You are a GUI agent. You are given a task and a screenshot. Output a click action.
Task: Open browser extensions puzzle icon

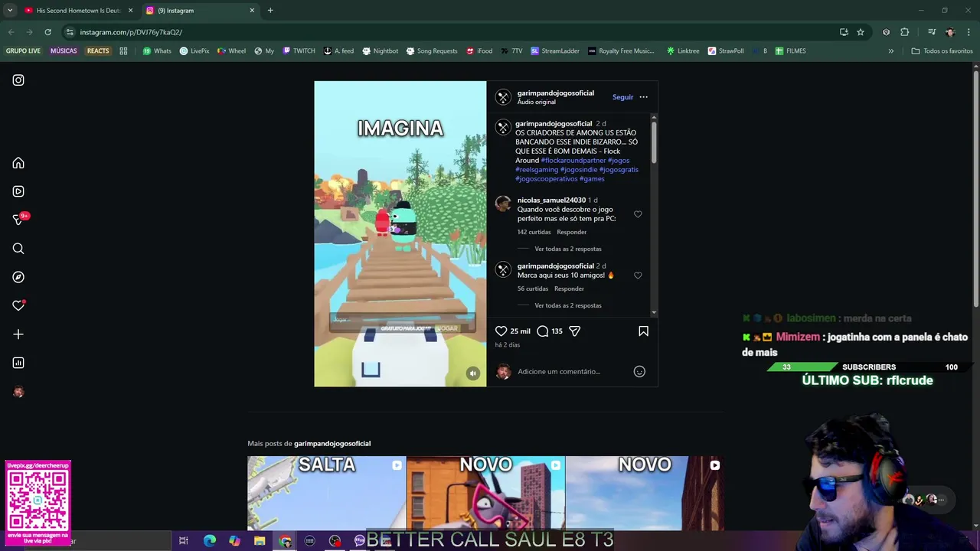904,32
